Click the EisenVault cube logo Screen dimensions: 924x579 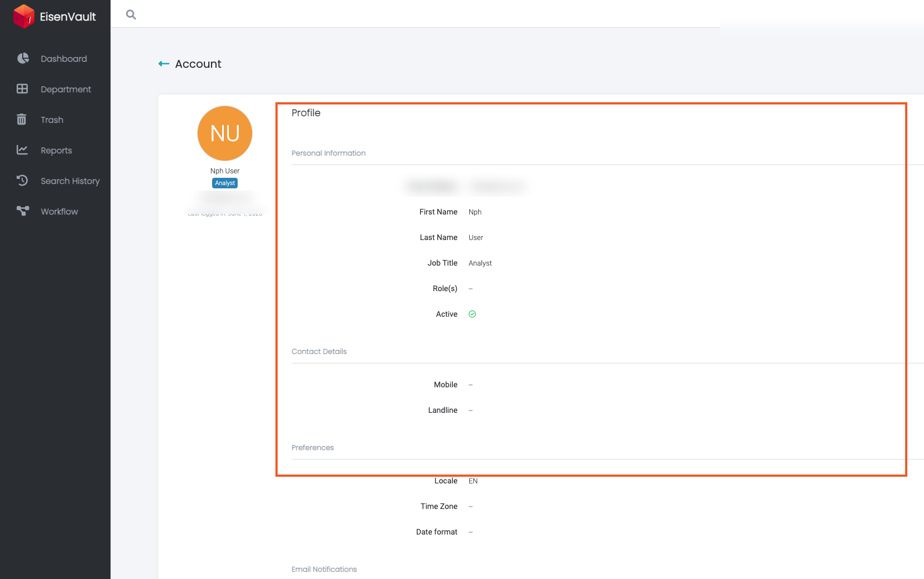(x=24, y=16)
